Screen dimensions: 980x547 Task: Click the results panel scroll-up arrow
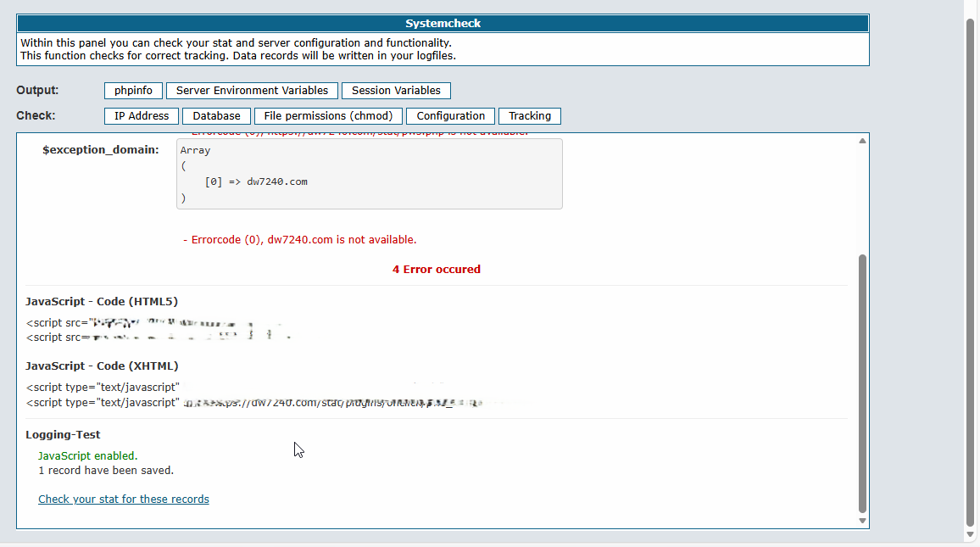point(862,141)
